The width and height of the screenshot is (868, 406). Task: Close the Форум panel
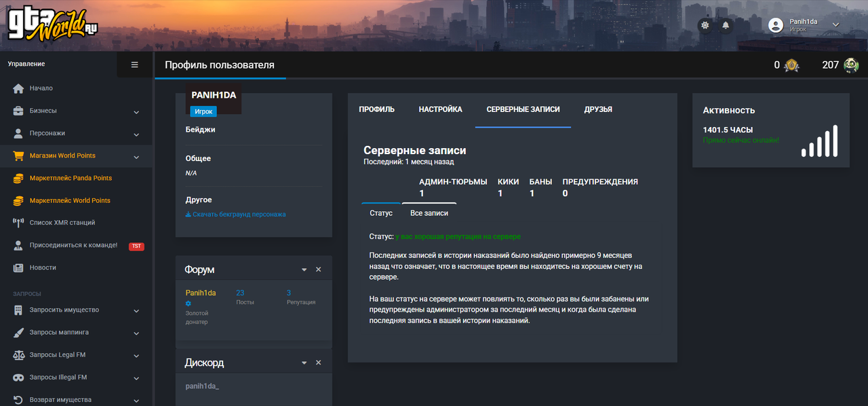tap(319, 270)
